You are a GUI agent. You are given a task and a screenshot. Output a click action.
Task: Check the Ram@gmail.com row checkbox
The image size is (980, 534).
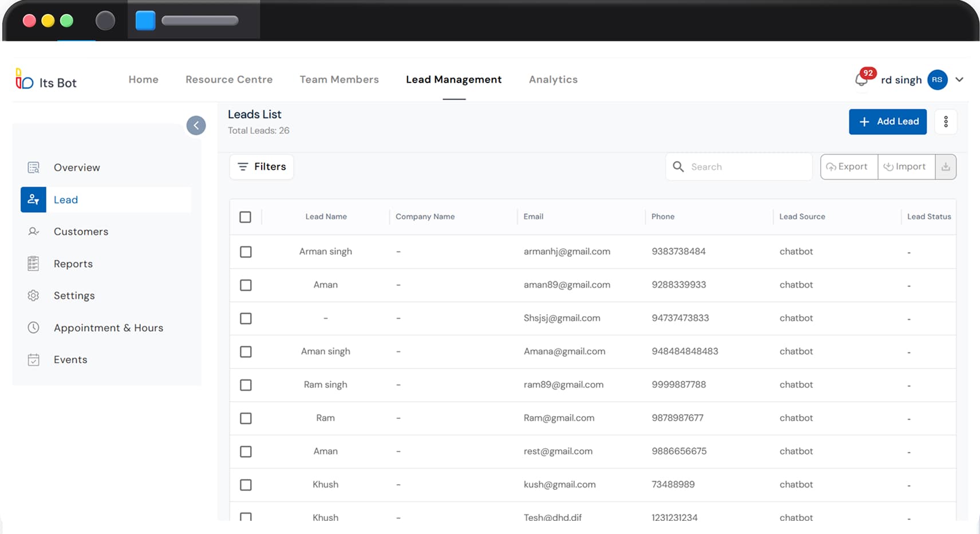click(246, 418)
